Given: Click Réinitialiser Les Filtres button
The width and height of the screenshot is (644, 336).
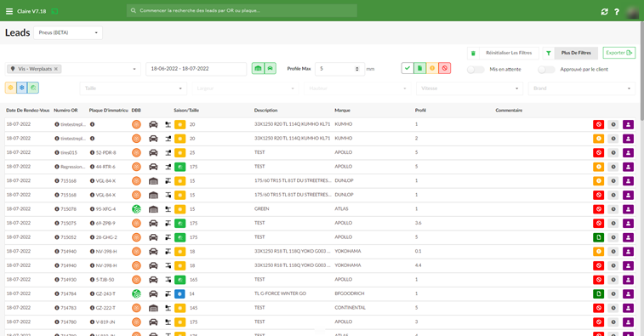Looking at the screenshot, I should tap(503, 53).
